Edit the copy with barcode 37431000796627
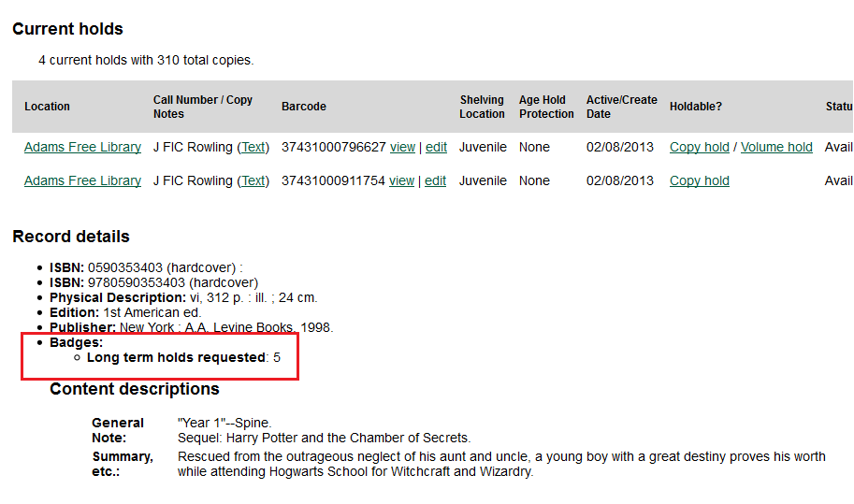854x504 pixels. pos(436,147)
